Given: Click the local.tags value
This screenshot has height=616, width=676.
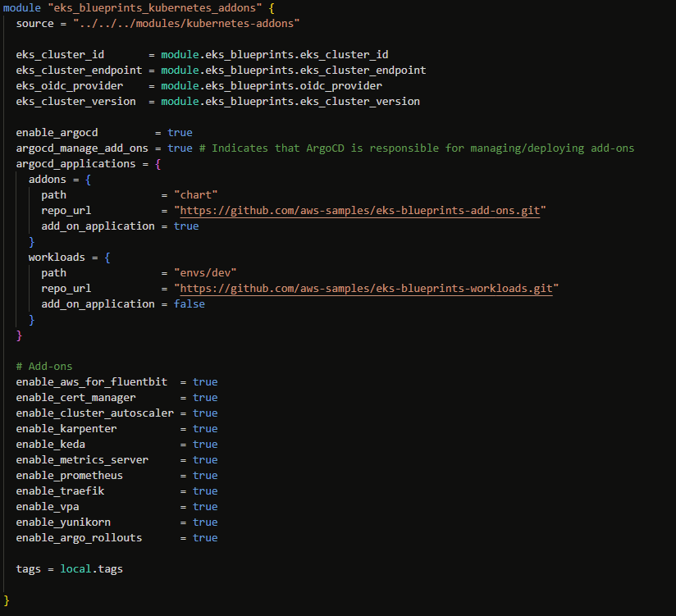Looking at the screenshot, I should click(91, 569).
